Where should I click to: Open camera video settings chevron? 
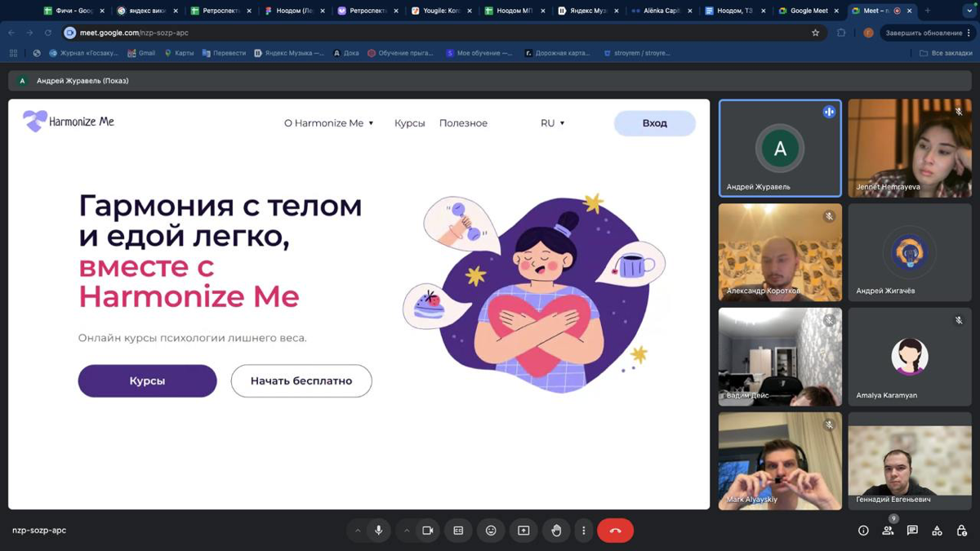(406, 531)
